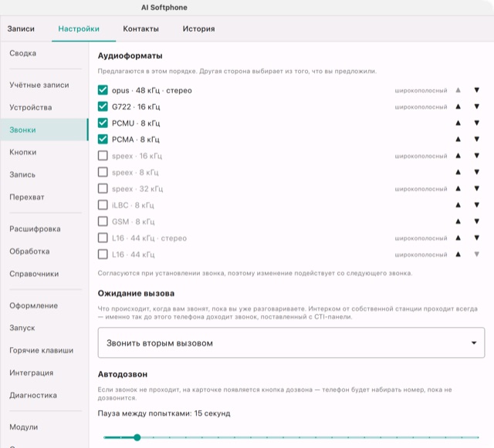
Task: Move L16 44 кГц стерео codec down
Action: 477,238
